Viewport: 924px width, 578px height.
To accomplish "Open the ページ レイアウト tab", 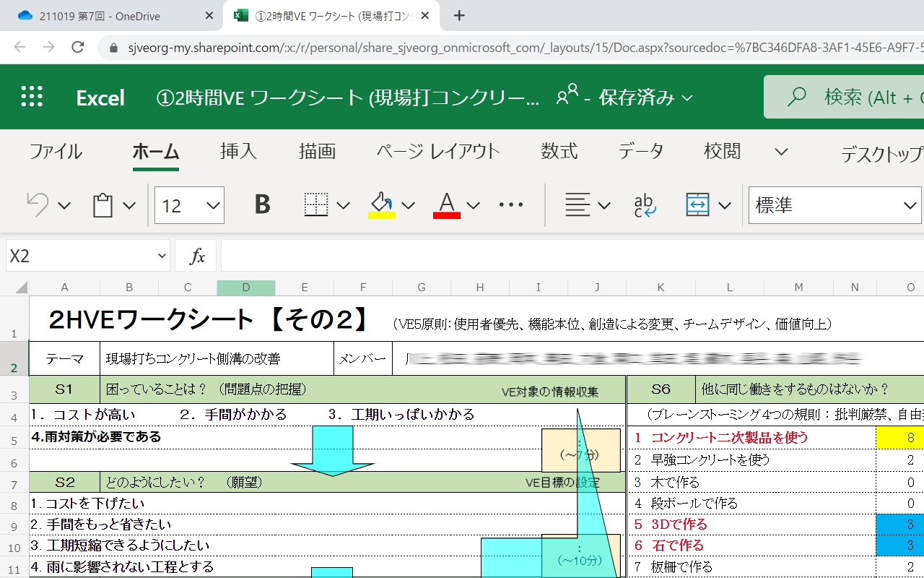I will (x=438, y=151).
